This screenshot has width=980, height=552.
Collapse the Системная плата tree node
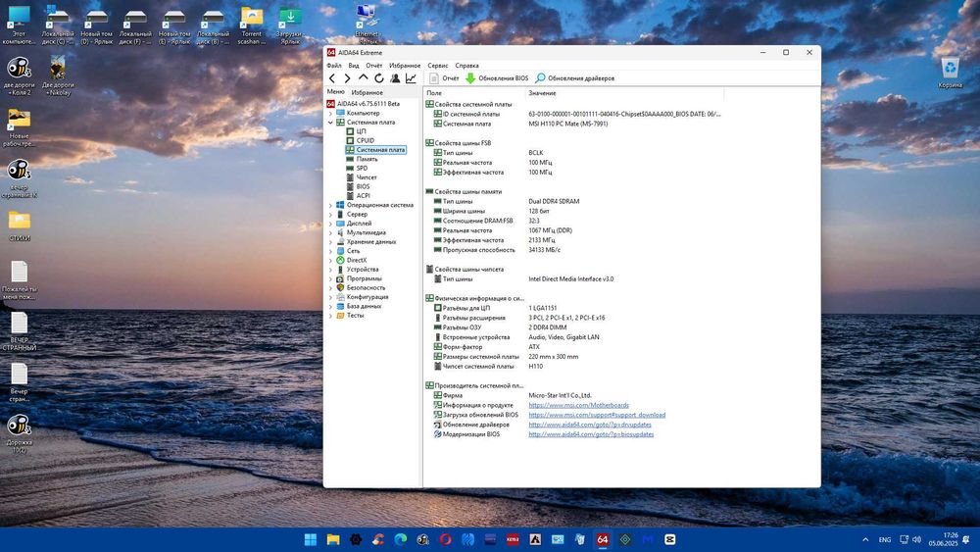click(x=330, y=123)
